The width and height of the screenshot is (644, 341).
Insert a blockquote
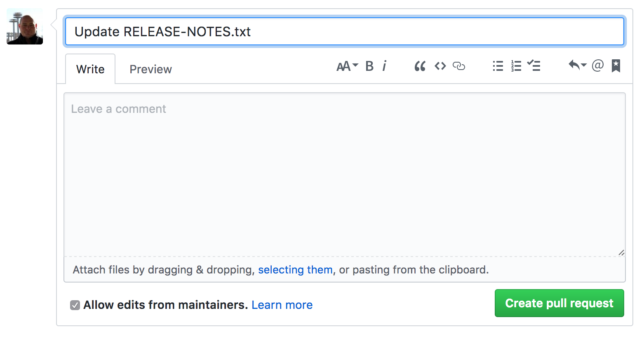[x=420, y=66]
